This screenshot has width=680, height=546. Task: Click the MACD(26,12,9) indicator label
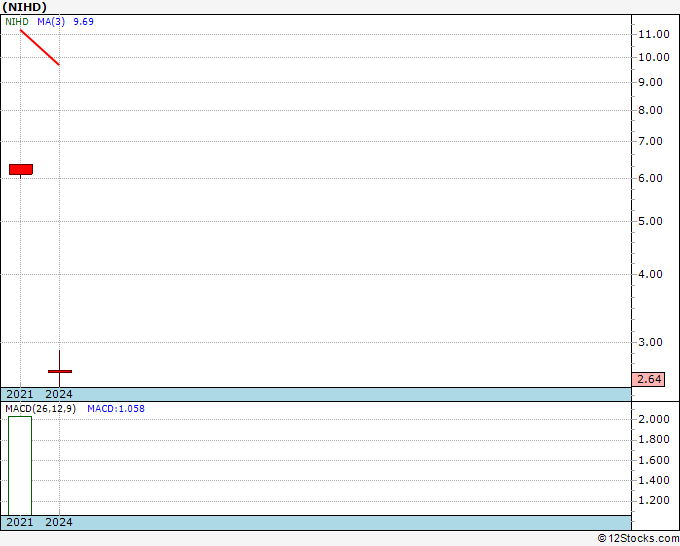pos(40,409)
